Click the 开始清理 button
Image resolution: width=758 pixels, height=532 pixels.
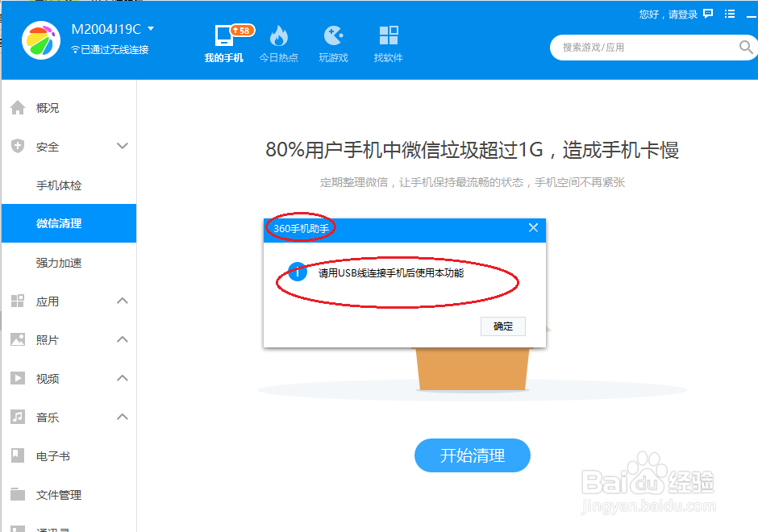[473, 455]
